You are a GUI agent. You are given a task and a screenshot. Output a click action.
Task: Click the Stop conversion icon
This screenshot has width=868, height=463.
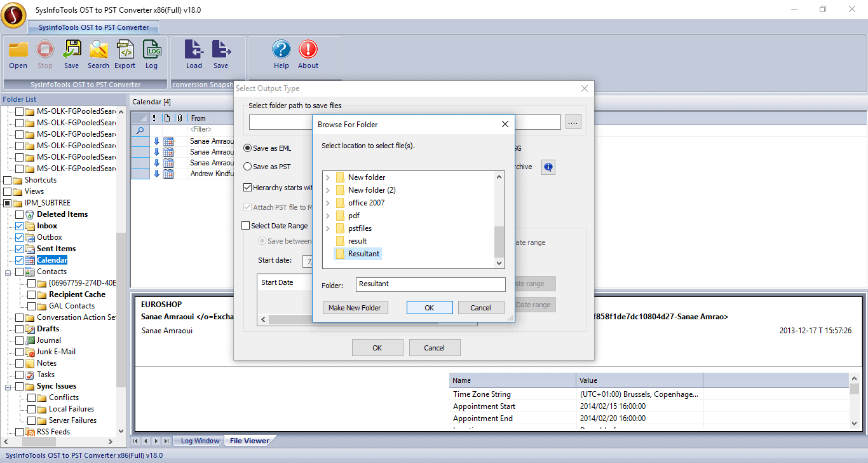[x=45, y=50]
